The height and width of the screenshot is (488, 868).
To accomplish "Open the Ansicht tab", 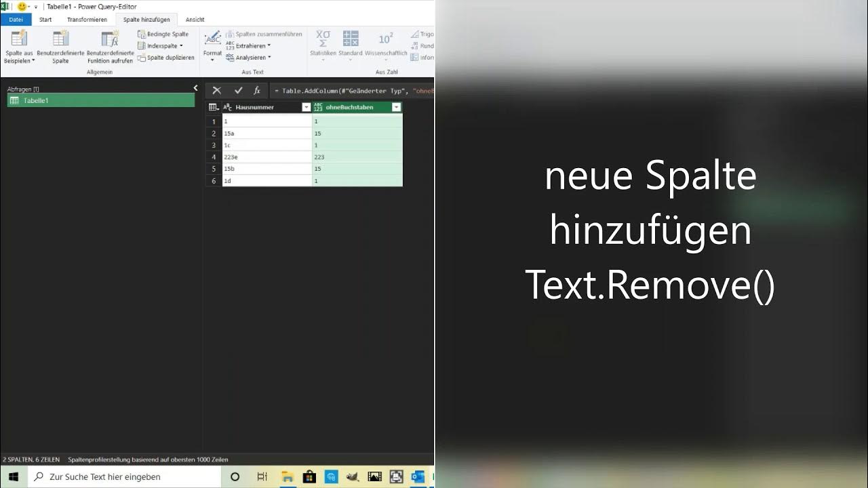I will click(195, 20).
